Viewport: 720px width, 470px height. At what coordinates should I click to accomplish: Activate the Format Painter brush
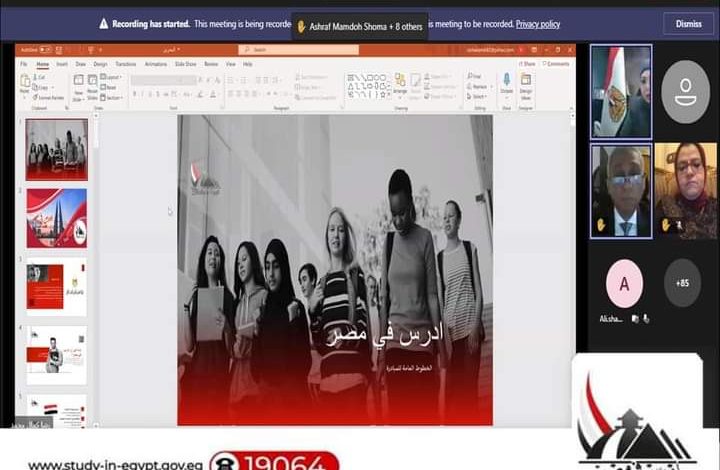(x=35, y=97)
